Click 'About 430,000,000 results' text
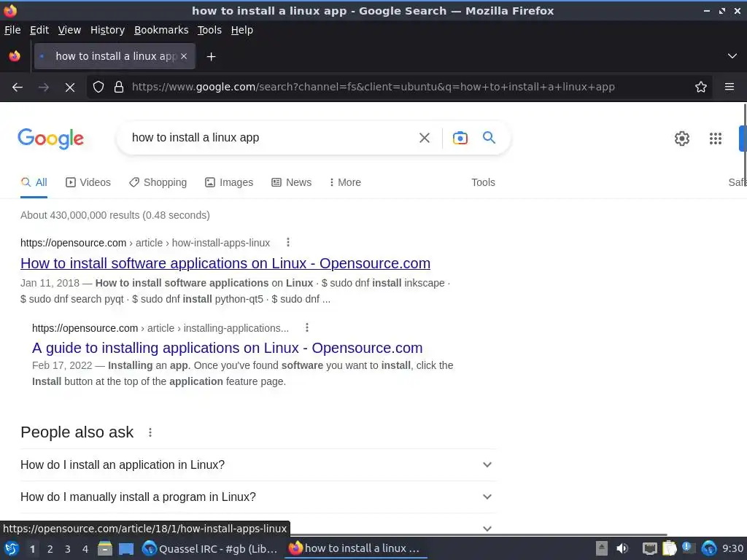This screenshot has width=747, height=560. 115,215
